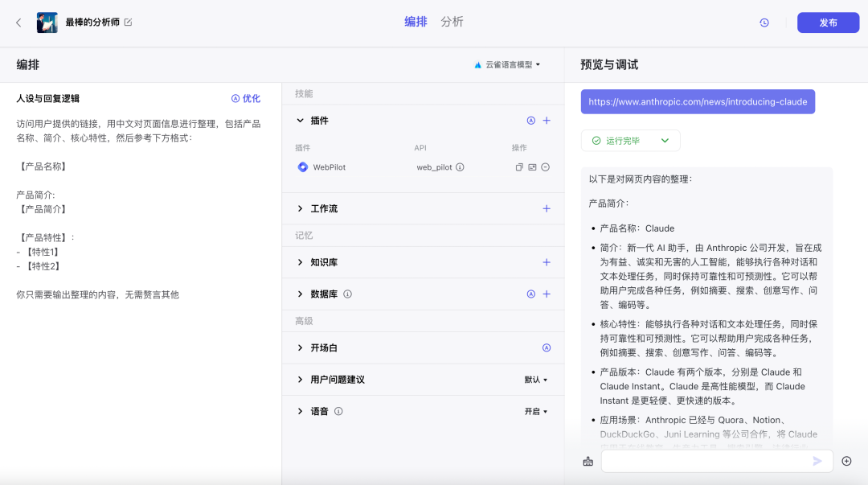This screenshot has height=485, width=868.
Task: Click the send arrow in the chat box
Action: point(817,461)
